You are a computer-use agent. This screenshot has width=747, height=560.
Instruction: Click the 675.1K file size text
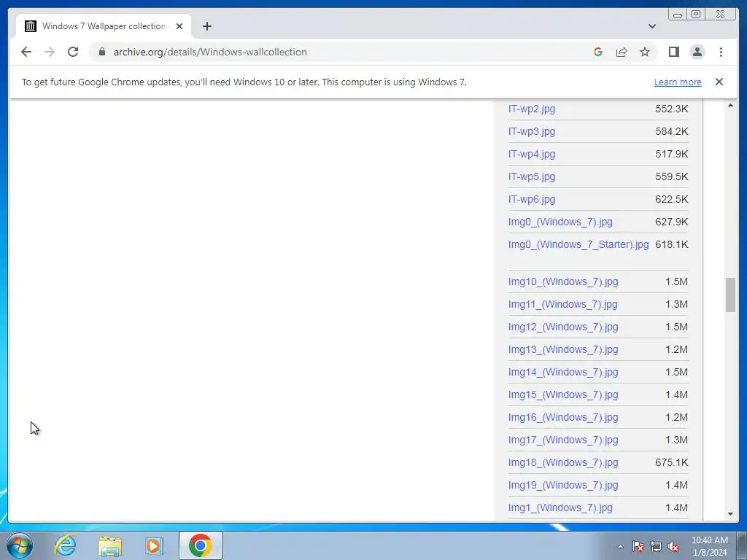[x=671, y=462]
